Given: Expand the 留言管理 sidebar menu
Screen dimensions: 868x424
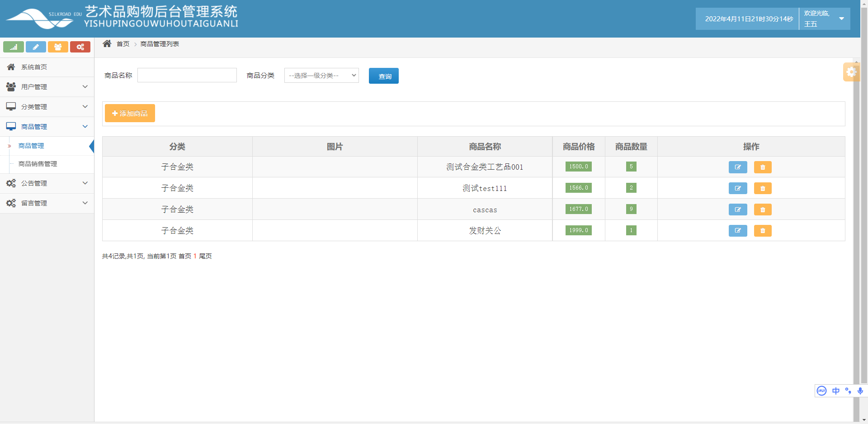Looking at the screenshot, I should pos(47,203).
